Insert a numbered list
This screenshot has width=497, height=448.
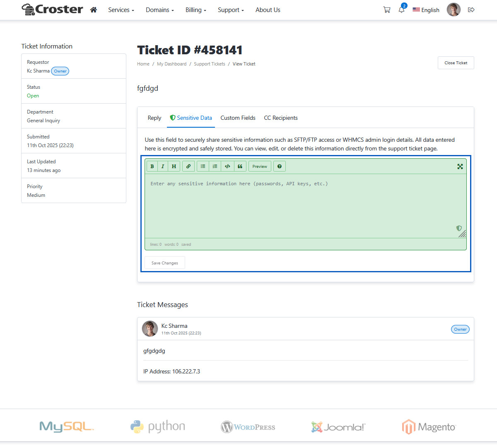click(215, 166)
